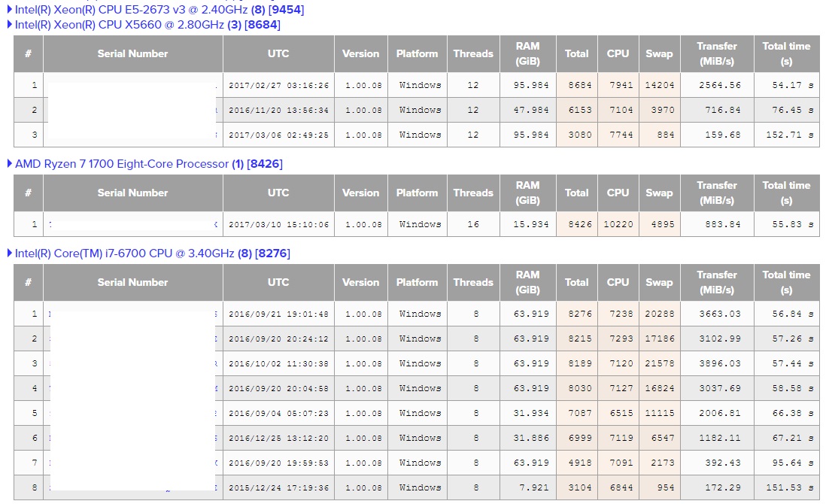Click the Ryzen RAM value 15.934

pos(531,224)
